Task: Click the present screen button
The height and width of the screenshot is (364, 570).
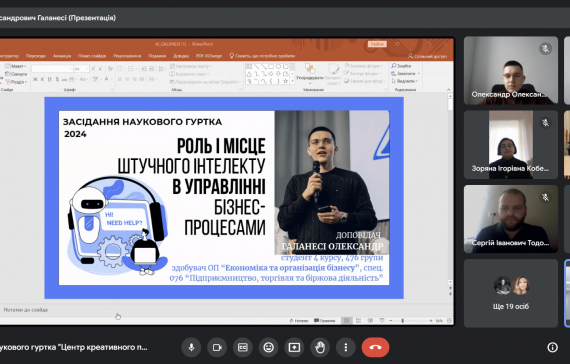Action: (294, 347)
